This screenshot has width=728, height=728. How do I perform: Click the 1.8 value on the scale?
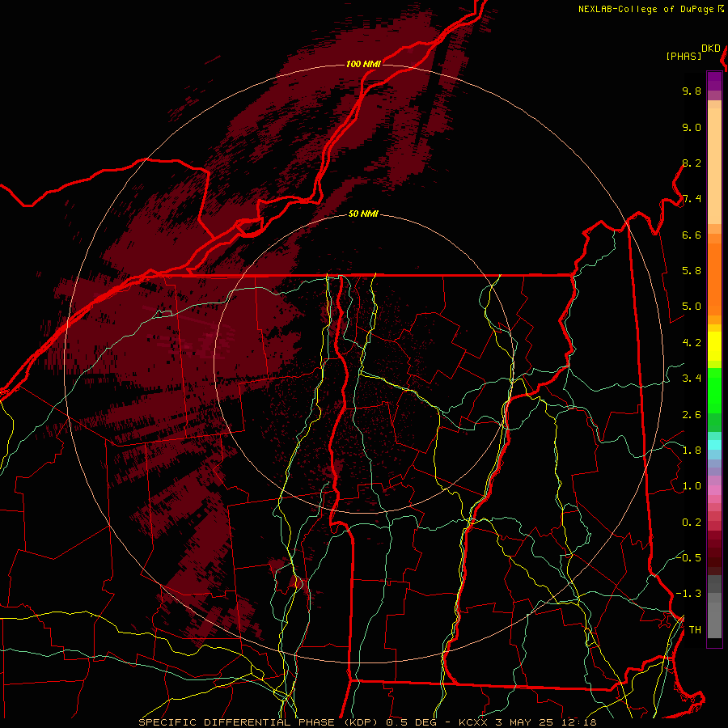click(692, 451)
